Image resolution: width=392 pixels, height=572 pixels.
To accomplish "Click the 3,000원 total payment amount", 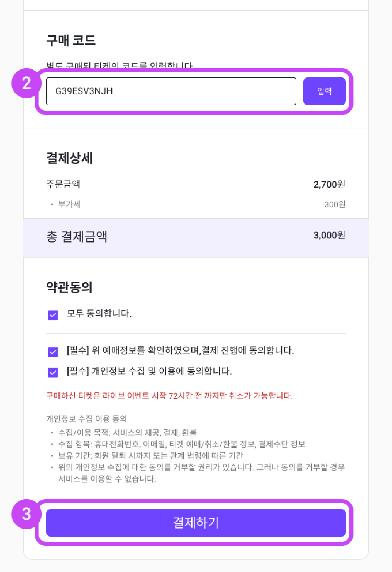I will [329, 235].
